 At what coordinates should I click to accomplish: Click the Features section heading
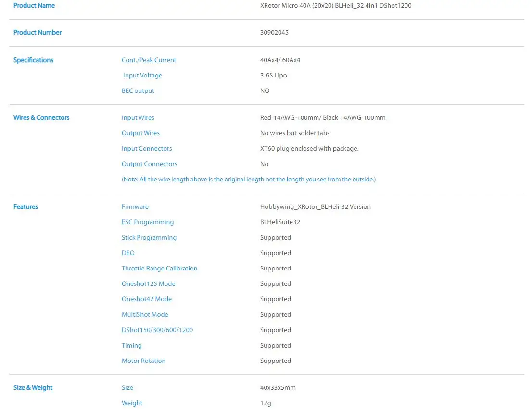click(x=25, y=206)
